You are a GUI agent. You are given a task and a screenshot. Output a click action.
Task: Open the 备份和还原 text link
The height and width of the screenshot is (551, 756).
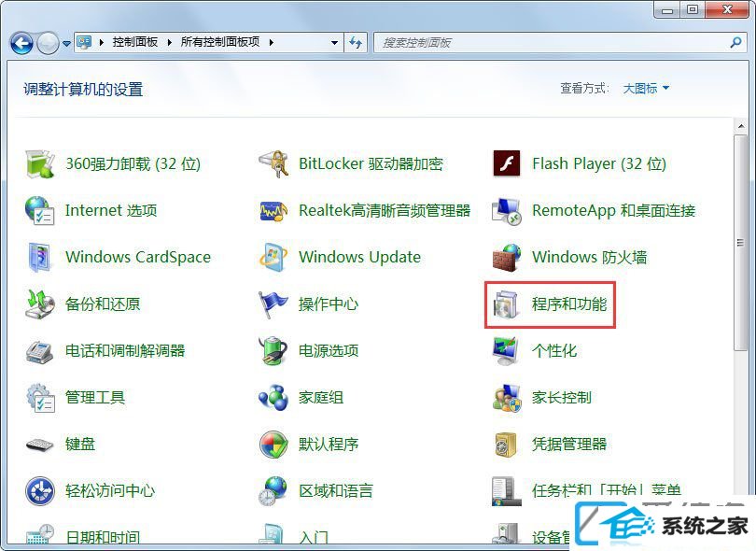[103, 304]
